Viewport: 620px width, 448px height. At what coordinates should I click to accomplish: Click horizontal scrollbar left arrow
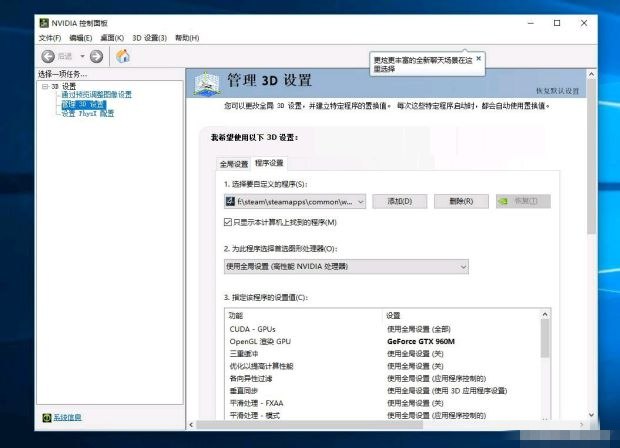191,425
